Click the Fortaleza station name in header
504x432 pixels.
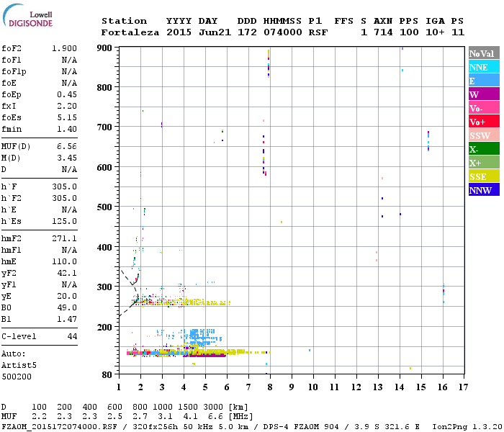click(x=131, y=32)
